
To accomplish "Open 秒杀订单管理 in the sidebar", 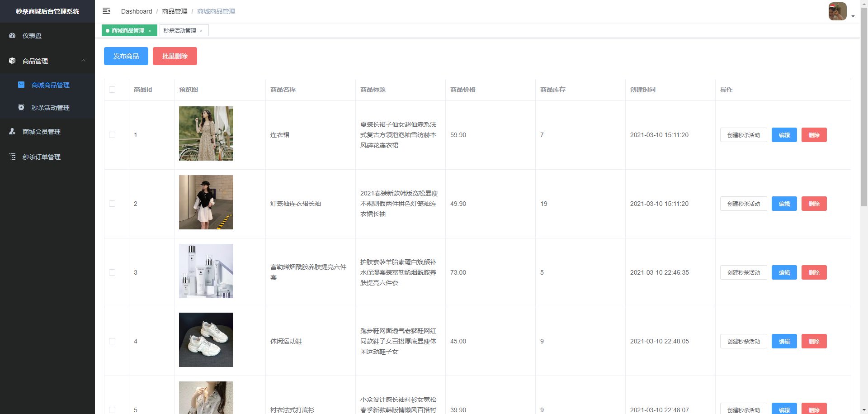I will [x=47, y=157].
